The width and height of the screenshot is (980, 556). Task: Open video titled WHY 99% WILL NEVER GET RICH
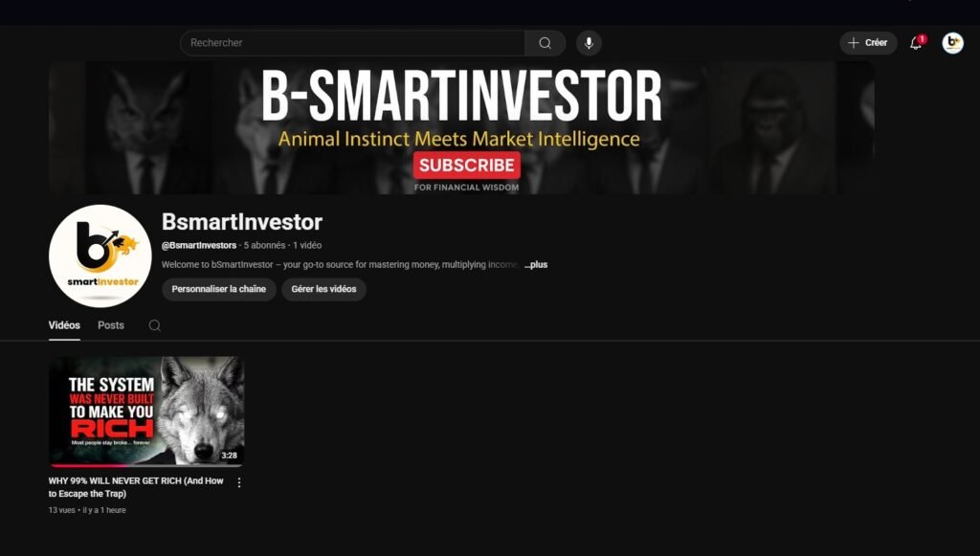(x=136, y=487)
